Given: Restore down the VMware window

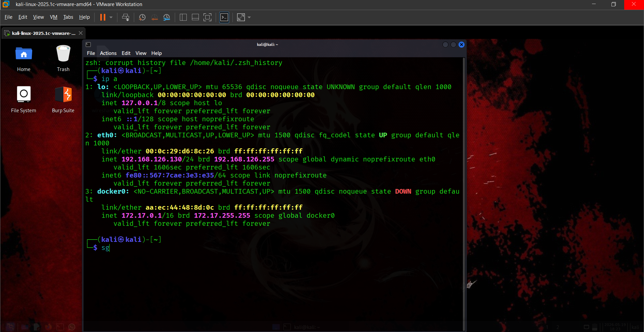Looking at the screenshot, I should (613, 4).
